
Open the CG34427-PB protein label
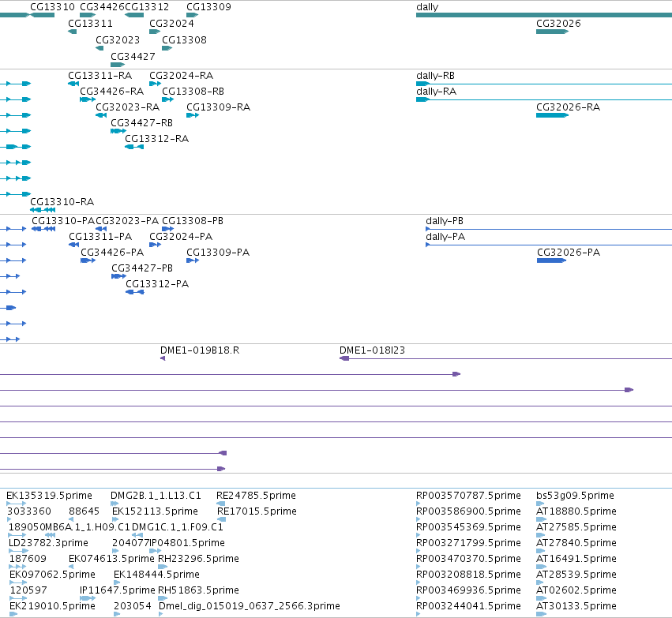click(x=142, y=268)
